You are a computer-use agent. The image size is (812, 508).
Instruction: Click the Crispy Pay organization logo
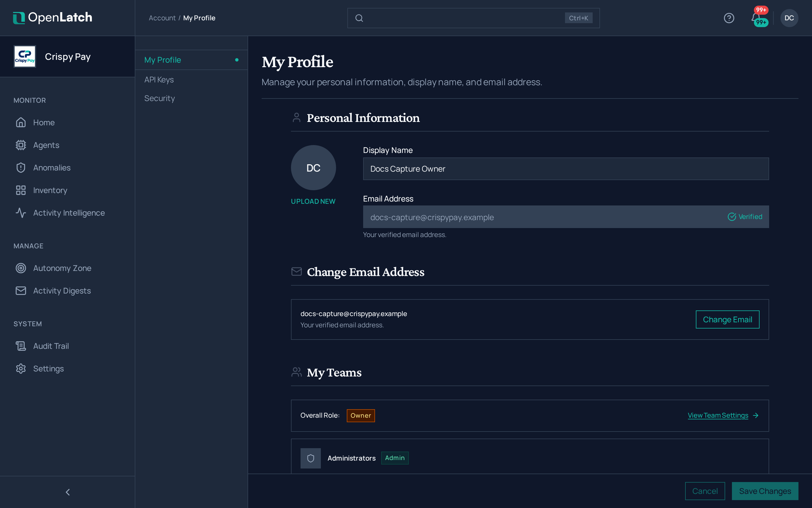coord(25,56)
